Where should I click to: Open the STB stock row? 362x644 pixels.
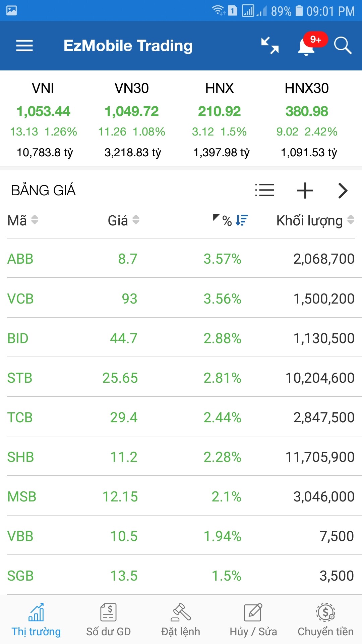(x=181, y=378)
